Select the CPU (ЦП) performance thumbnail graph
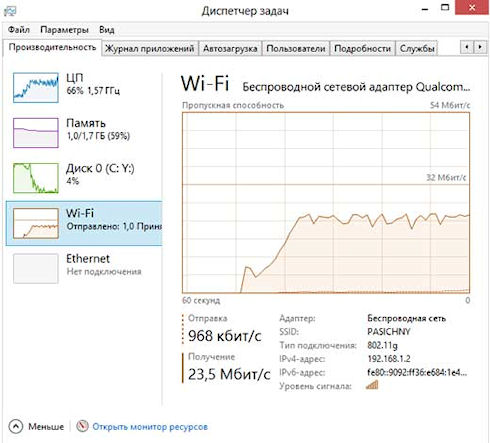Viewport: 490px width, 443px height. [36, 88]
